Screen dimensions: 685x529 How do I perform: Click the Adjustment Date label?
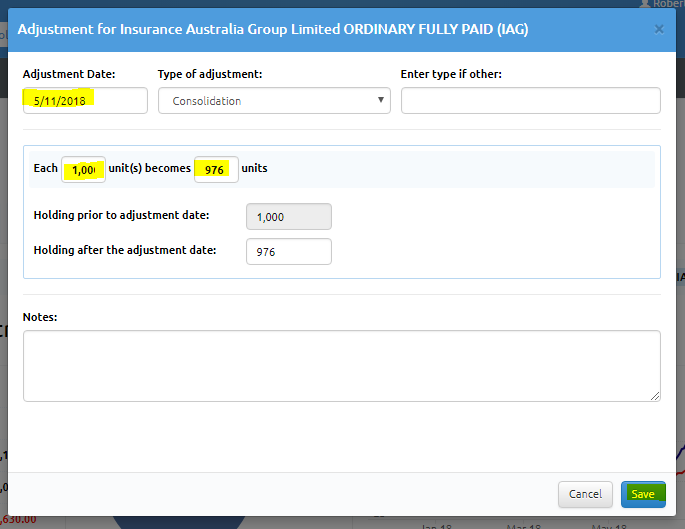[69, 74]
